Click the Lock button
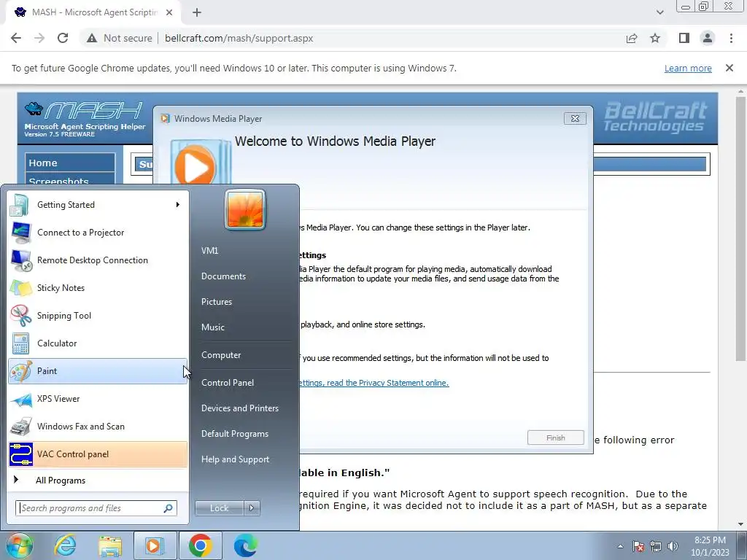The image size is (747, 560). coord(219,508)
